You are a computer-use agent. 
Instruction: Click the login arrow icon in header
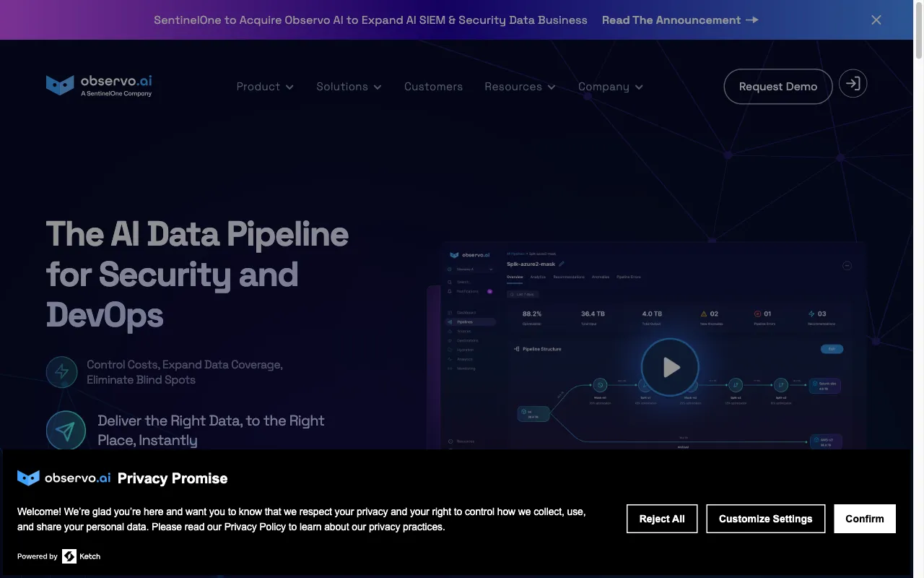click(853, 84)
